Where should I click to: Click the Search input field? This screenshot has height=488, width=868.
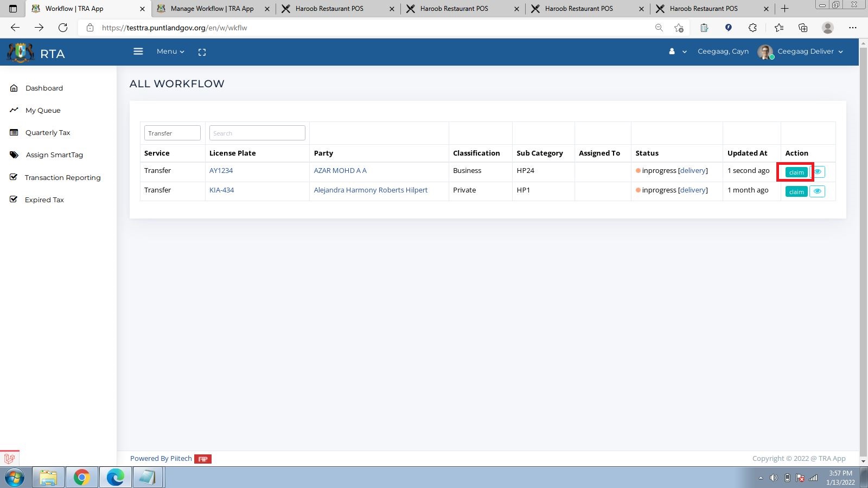[x=257, y=133]
